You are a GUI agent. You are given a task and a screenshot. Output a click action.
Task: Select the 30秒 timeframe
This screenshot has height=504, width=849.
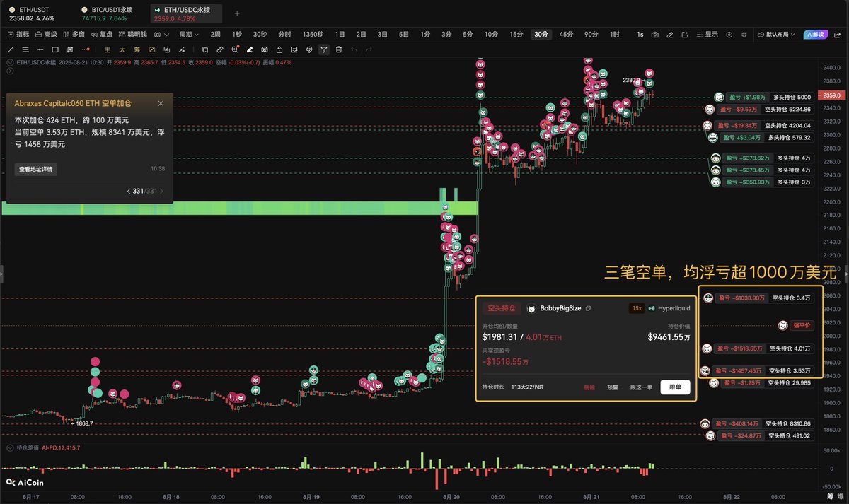pos(260,34)
